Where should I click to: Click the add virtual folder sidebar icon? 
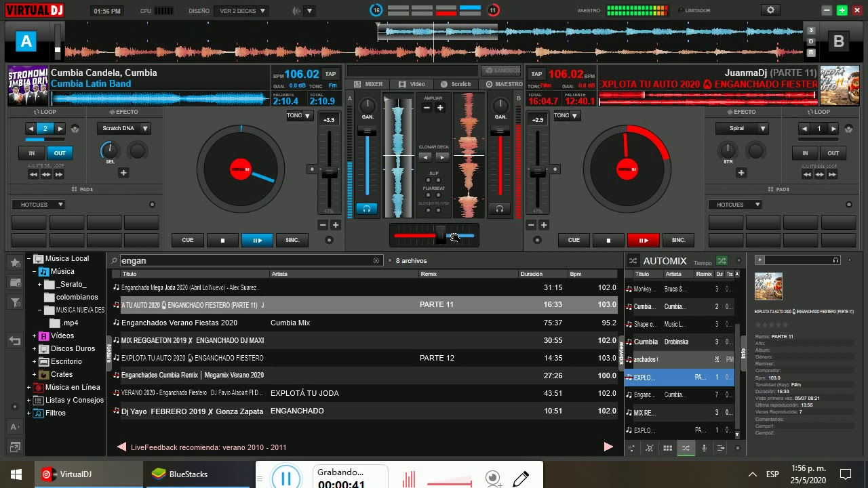(15, 282)
